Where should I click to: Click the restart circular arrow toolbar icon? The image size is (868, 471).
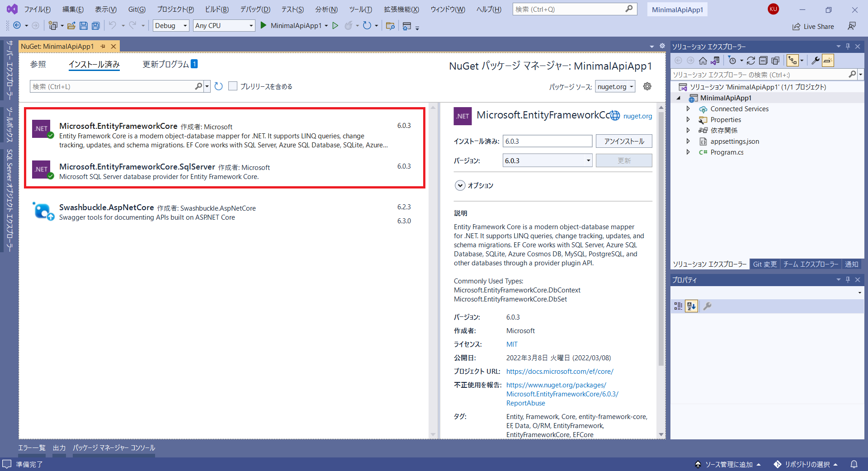[x=367, y=26]
